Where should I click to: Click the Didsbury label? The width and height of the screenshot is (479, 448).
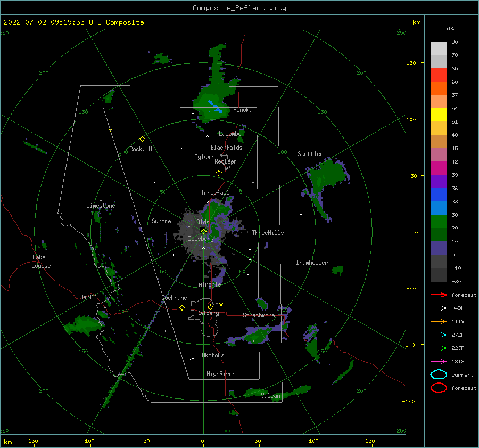click(201, 238)
